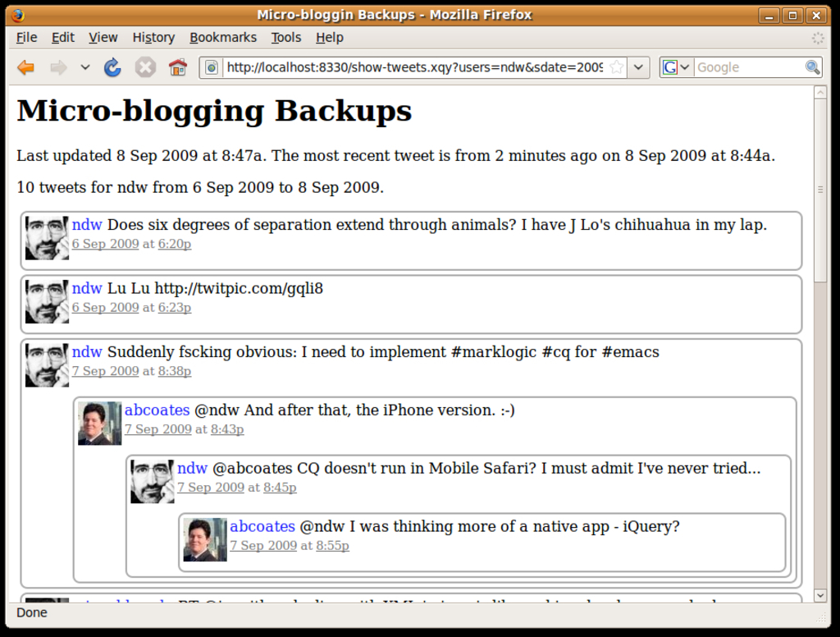
Task: Open the Tools menu
Action: (x=286, y=38)
